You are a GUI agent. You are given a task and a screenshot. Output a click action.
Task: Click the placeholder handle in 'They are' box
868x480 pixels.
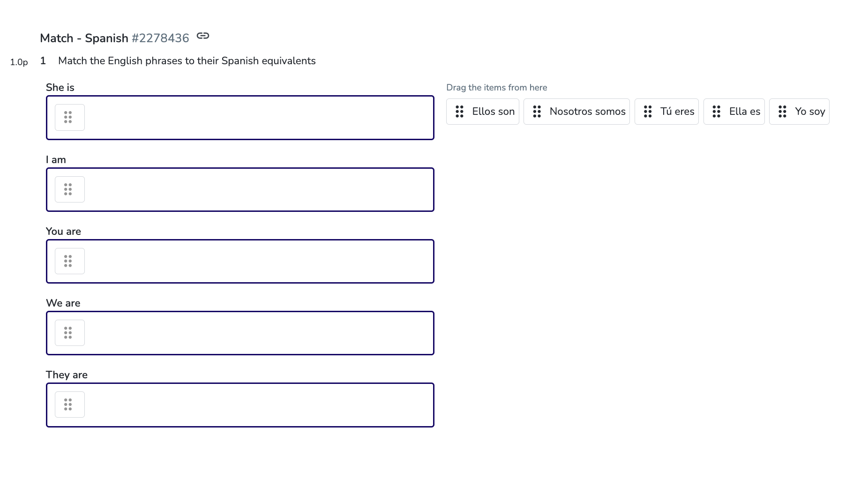(x=70, y=405)
